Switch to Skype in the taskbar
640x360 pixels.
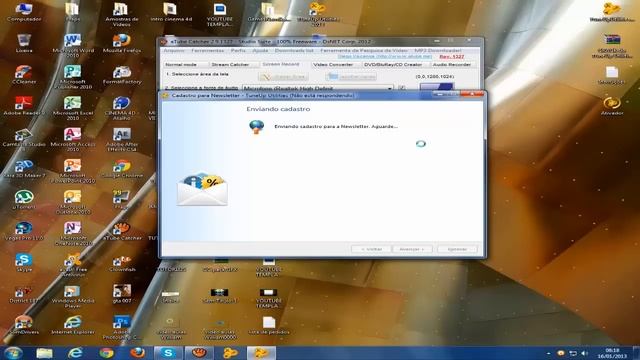click(167, 353)
